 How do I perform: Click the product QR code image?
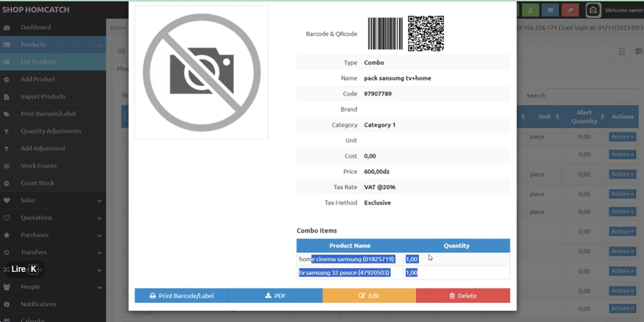(x=426, y=34)
